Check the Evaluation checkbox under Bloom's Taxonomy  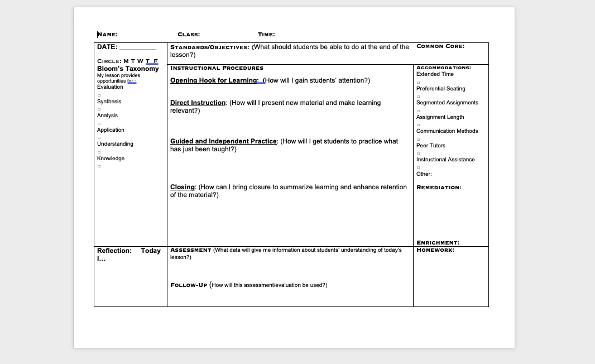click(x=99, y=95)
